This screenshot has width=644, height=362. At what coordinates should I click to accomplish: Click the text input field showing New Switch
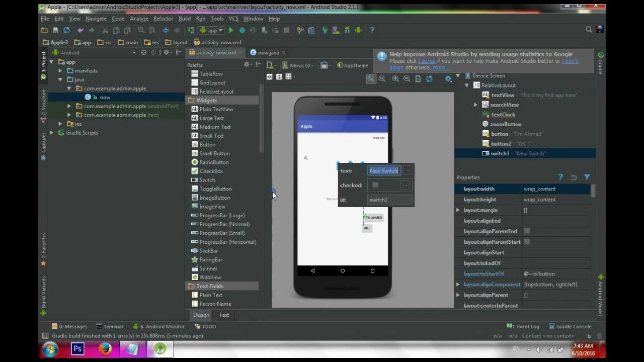[x=384, y=170]
